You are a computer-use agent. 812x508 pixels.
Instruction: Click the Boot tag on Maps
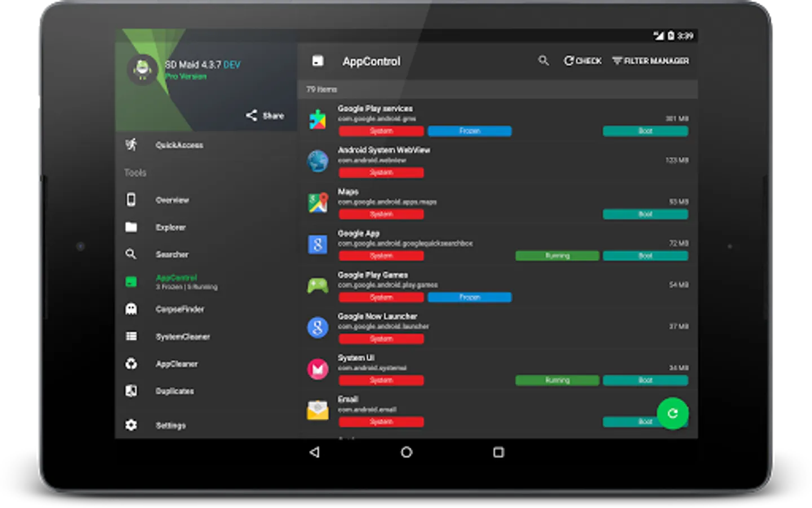coord(646,214)
